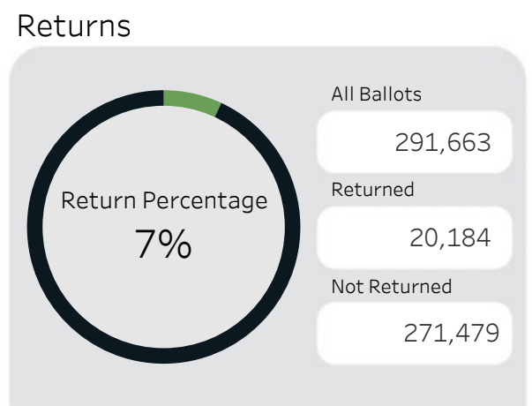Image resolution: width=532 pixels, height=406 pixels.
Task: Click the 7% value inside the donut
Action: tap(163, 243)
